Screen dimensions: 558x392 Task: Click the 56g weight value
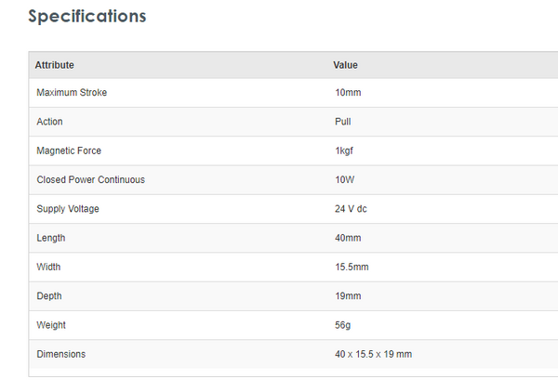click(x=343, y=325)
